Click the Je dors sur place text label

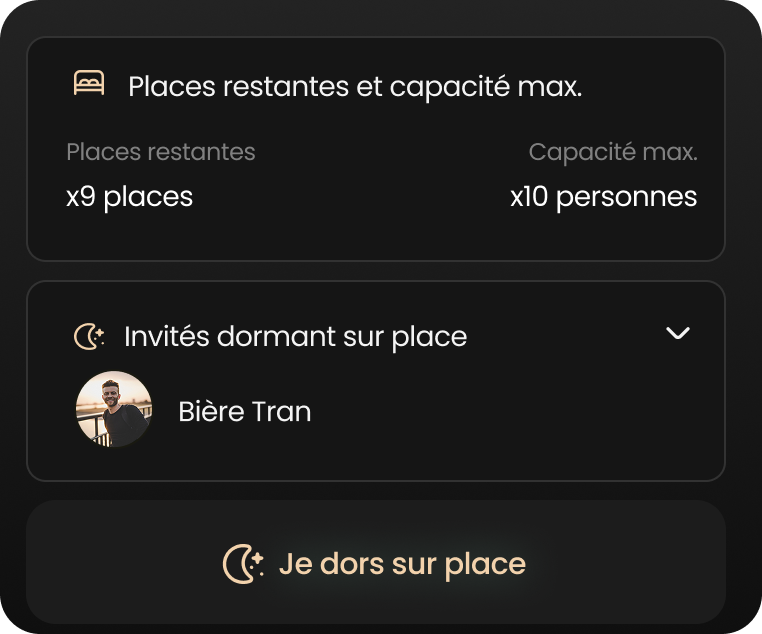coord(402,564)
